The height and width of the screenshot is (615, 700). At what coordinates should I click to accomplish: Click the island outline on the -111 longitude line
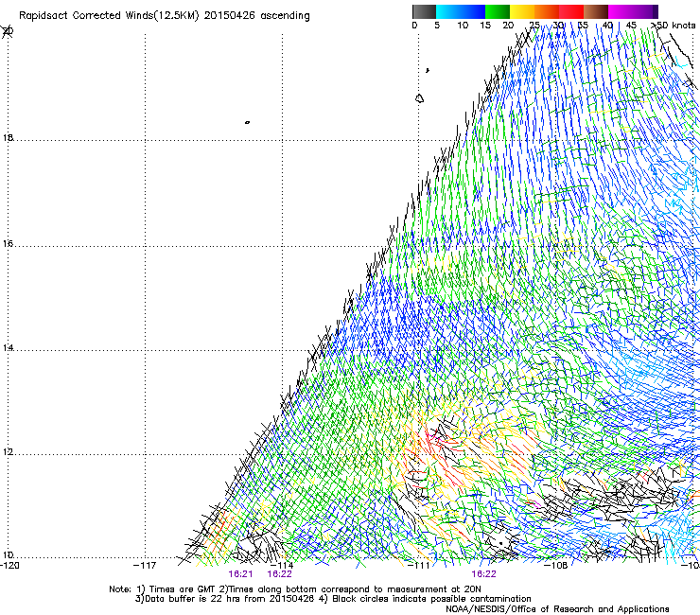pos(419,98)
